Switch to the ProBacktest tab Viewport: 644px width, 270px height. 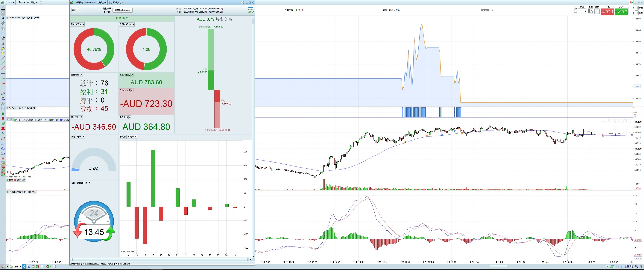point(90,2)
